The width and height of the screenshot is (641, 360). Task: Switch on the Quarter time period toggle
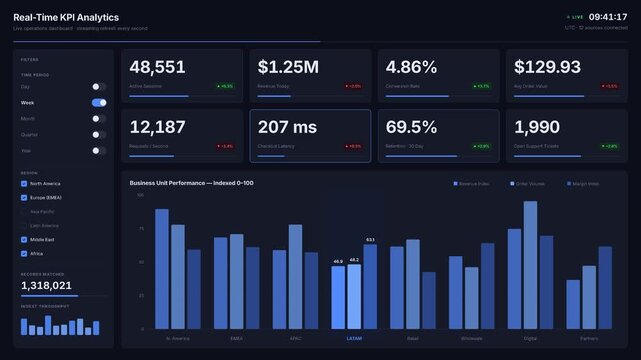point(99,134)
